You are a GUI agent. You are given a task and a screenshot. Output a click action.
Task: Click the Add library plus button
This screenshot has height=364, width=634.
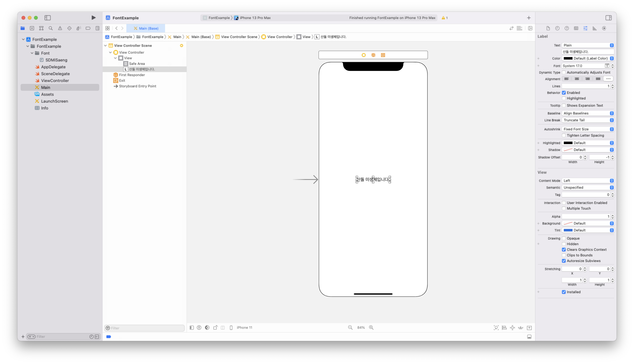(x=529, y=18)
